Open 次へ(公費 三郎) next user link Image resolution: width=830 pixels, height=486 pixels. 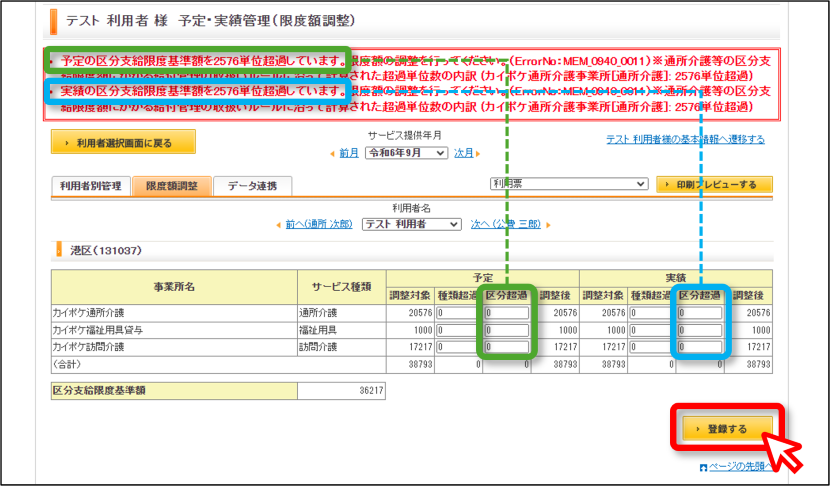pyautogui.click(x=506, y=224)
